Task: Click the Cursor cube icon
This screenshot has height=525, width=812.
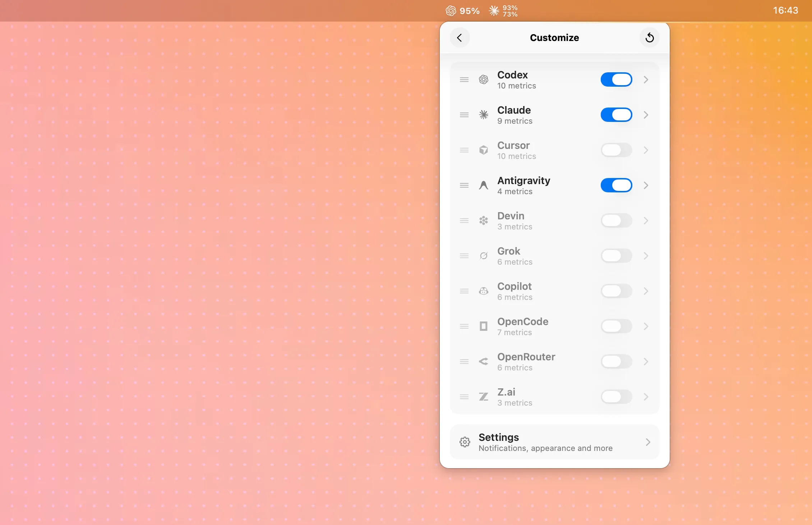Action: click(484, 150)
